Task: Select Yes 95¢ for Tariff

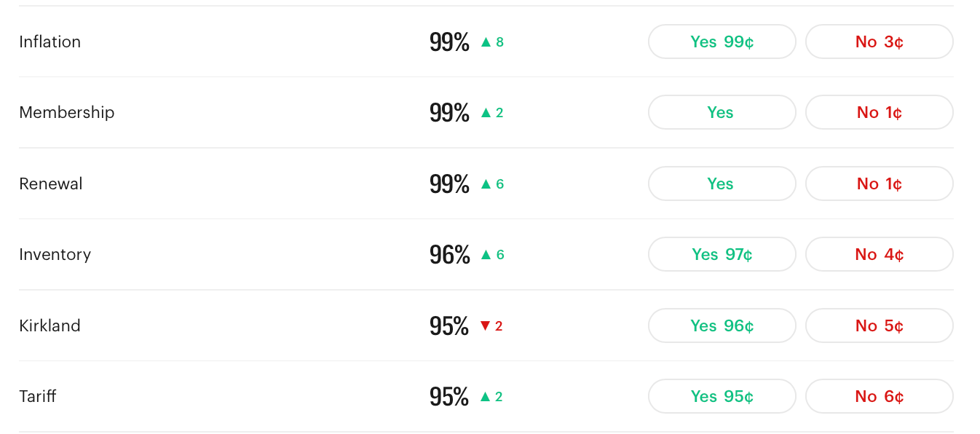Action: point(722,396)
